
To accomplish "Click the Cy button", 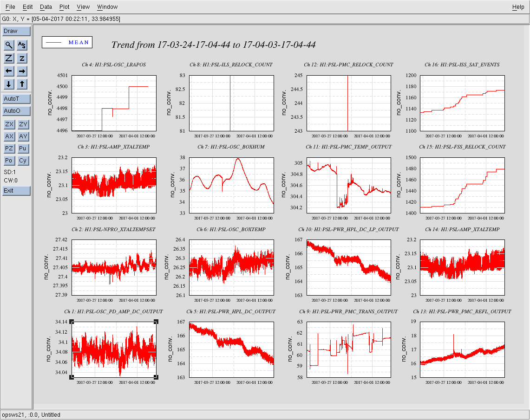I will pos(23,161).
